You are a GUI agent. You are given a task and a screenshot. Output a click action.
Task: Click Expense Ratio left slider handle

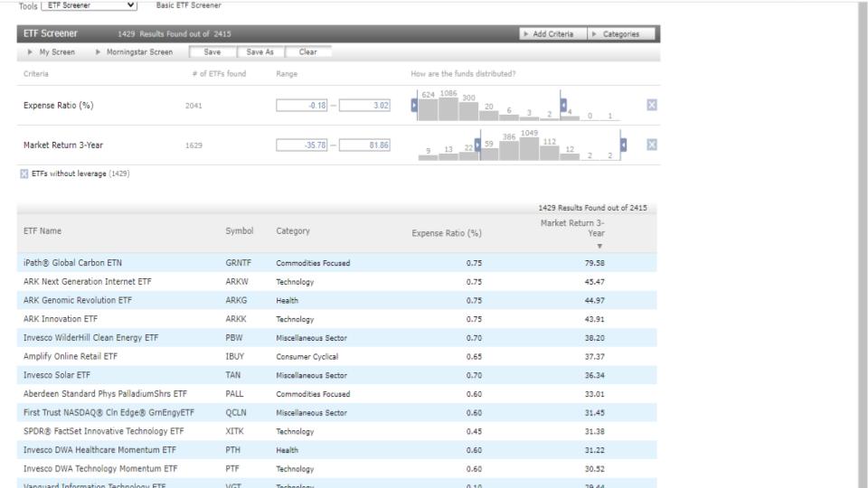pyautogui.click(x=415, y=105)
